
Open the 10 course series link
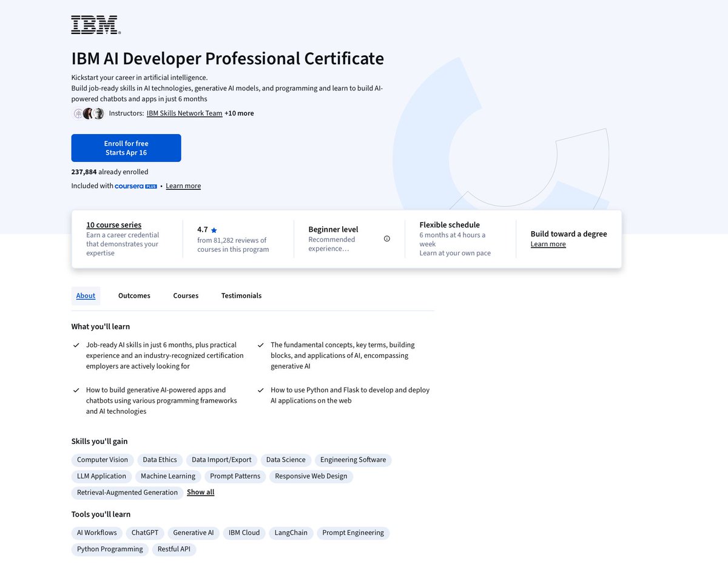tap(113, 224)
